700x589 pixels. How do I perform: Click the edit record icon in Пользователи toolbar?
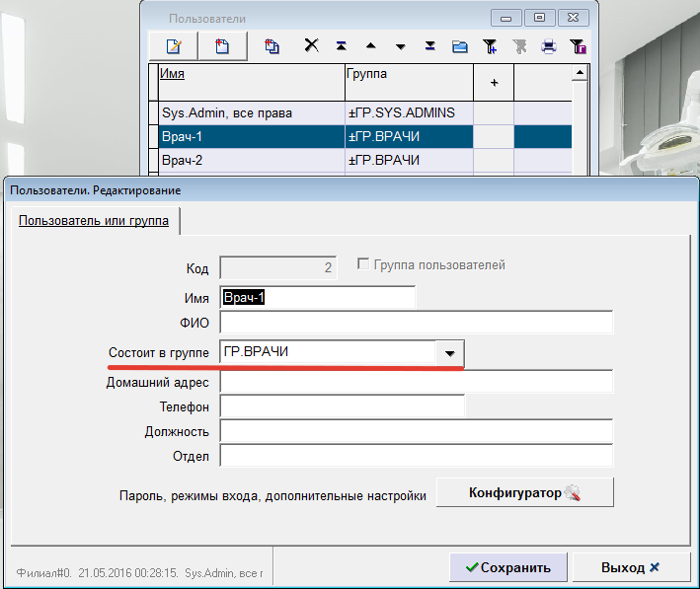pyautogui.click(x=173, y=46)
